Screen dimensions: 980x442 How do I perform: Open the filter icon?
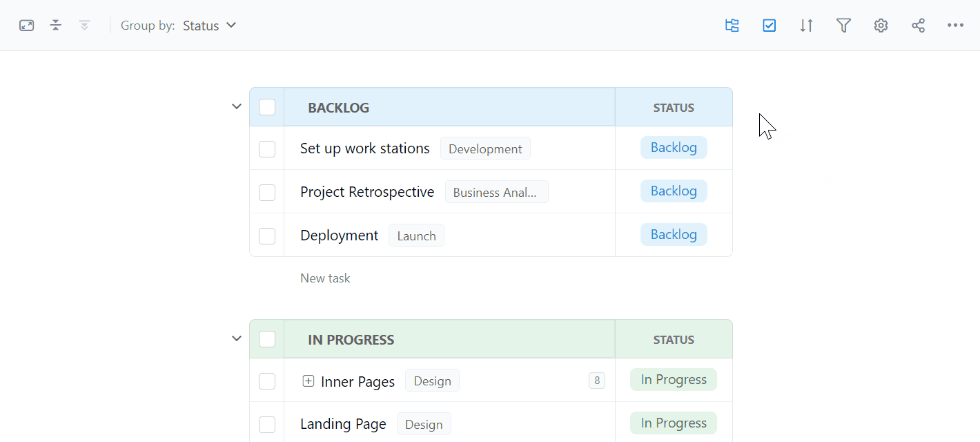coord(843,25)
